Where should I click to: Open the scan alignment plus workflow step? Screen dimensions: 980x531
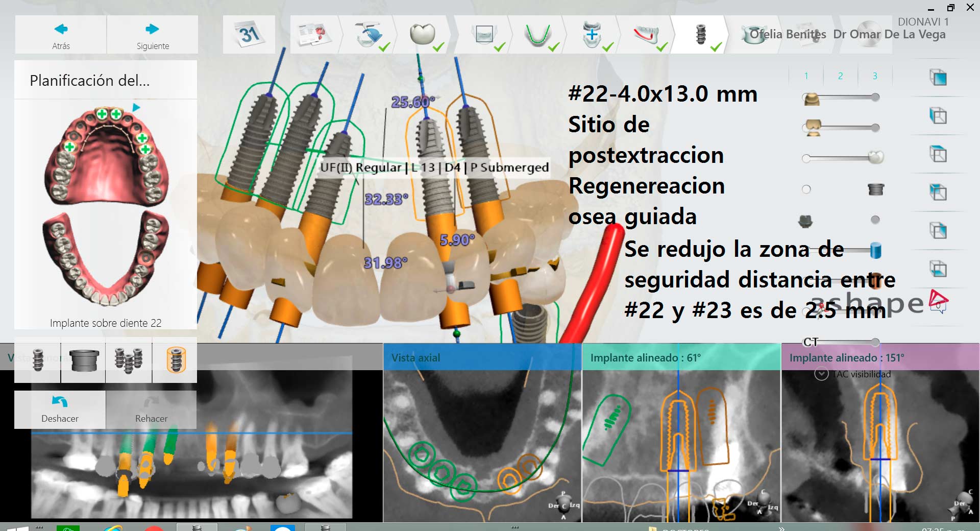coord(592,35)
